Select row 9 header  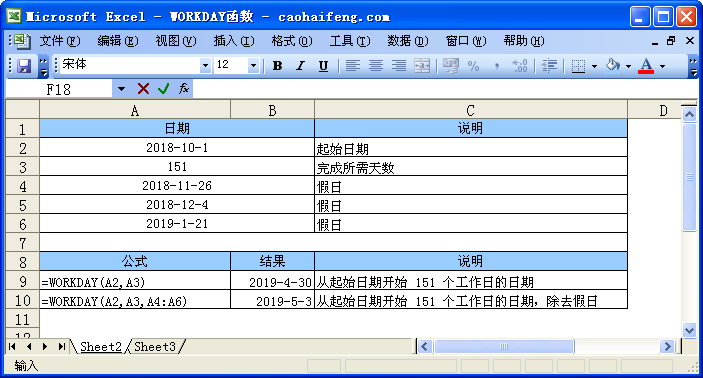[23, 281]
